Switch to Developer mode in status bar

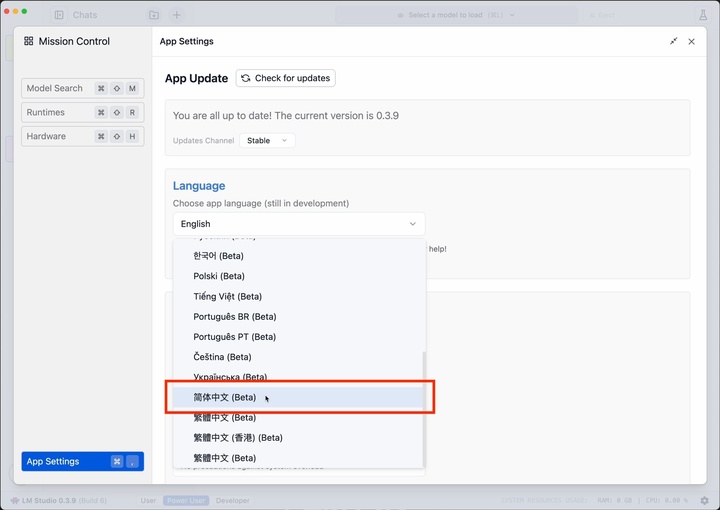233,500
